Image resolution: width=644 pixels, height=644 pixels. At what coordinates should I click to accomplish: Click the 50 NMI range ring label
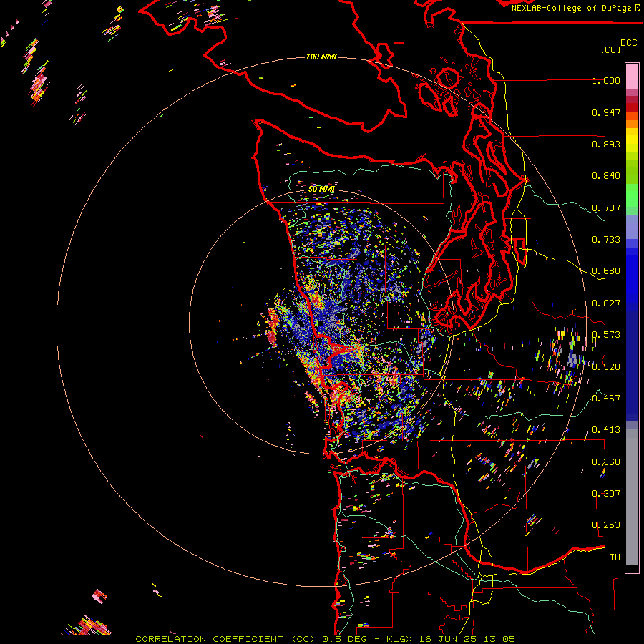tap(321, 189)
